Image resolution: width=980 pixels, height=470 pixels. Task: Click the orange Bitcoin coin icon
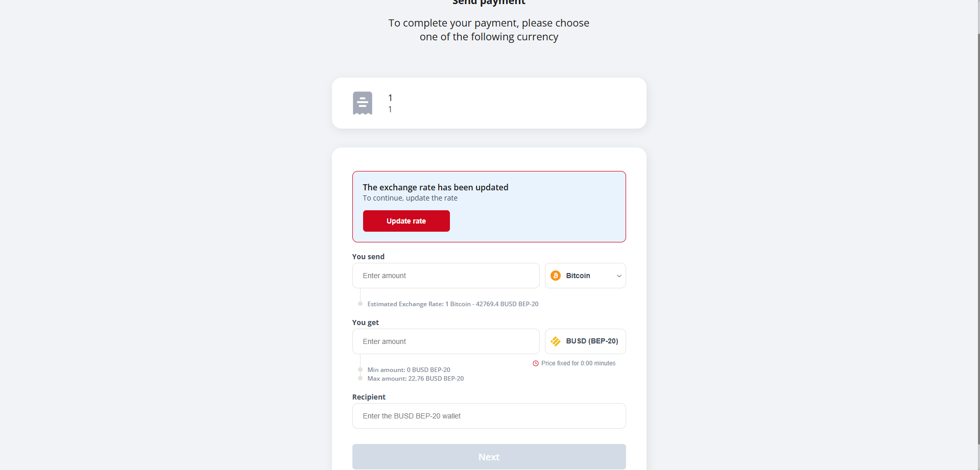[x=556, y=276]
